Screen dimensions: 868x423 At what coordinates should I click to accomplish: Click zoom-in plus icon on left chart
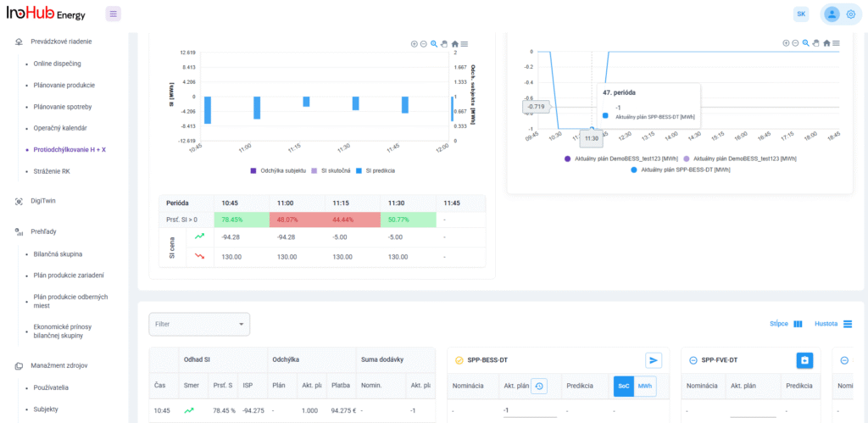click(x=414, y=43)
